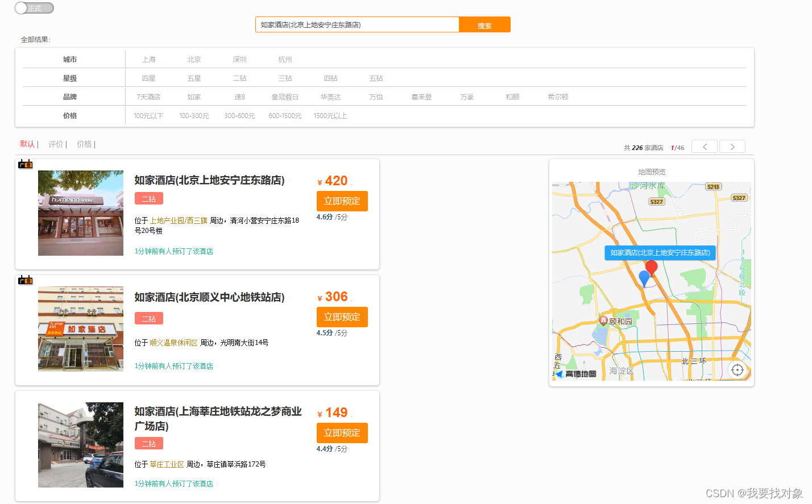
Task: Choose brand 7天酒店
Action: [149, 97]
